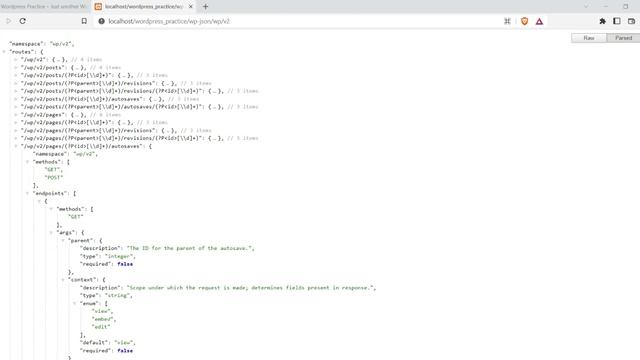Restore the browser window size
The image size is (640, 360).
click(x=625, y=7)
